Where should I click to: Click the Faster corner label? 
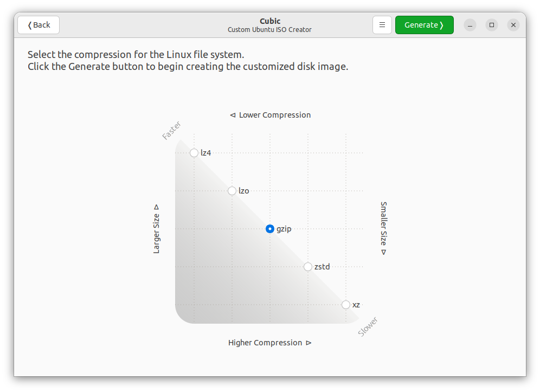click(171, 131)
